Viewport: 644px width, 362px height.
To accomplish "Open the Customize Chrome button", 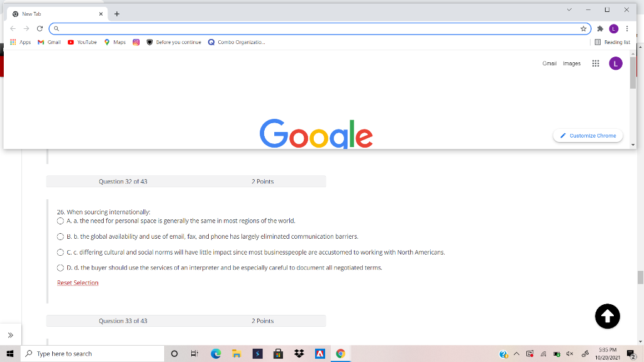I will point(587,135).
